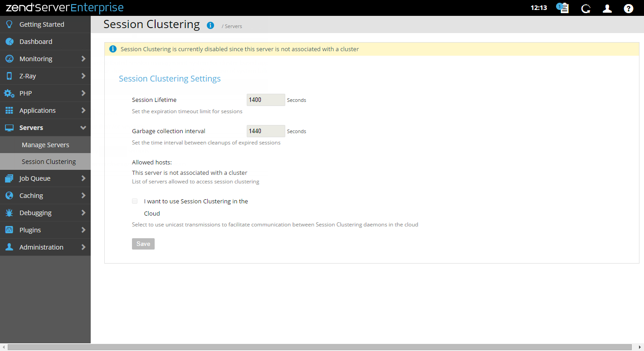Expand the Monitoring menu arrow
Image resolution: width=644 pixels, height=351 pixels.
[x=83, y=59]
